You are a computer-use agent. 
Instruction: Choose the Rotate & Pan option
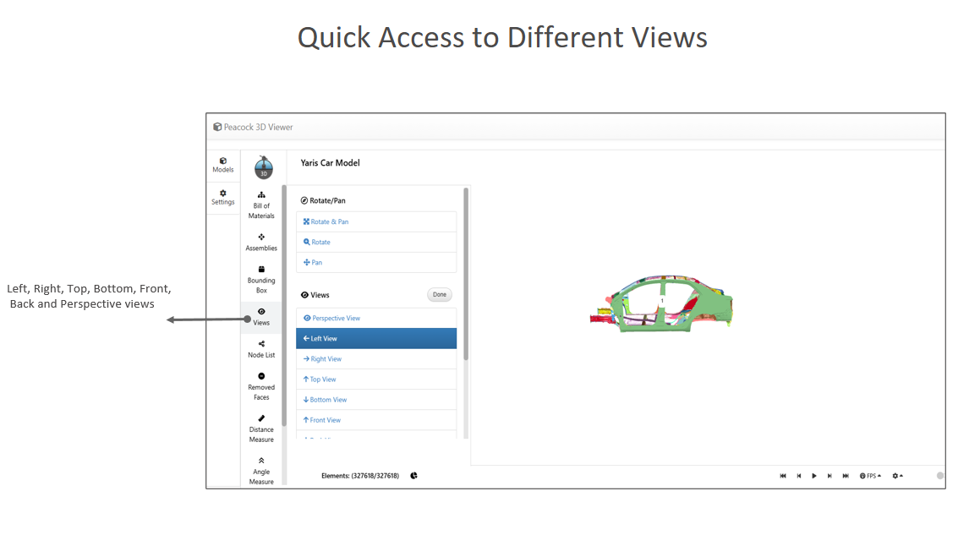tap(376, 222)
